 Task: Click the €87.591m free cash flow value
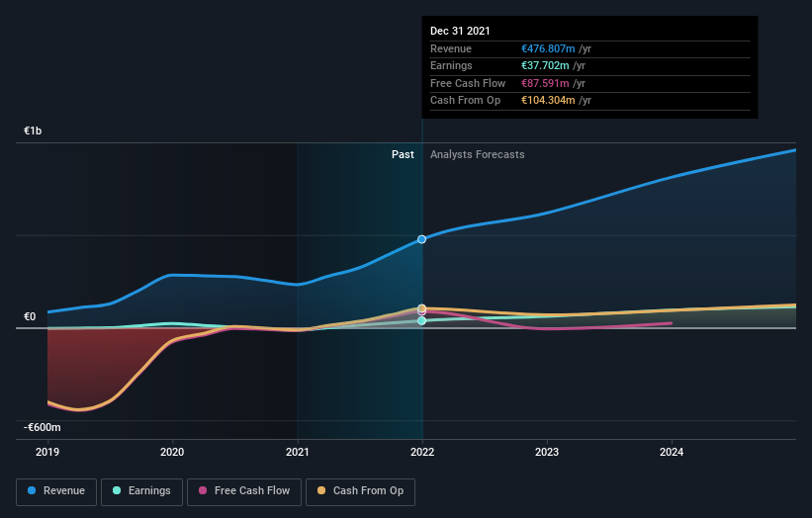tap(545, 83)
